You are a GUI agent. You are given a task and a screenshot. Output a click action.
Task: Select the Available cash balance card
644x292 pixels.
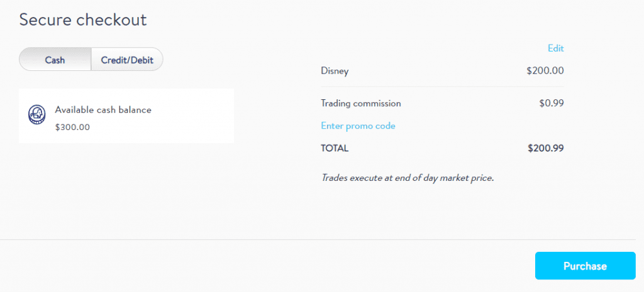(x=126, y=116)
